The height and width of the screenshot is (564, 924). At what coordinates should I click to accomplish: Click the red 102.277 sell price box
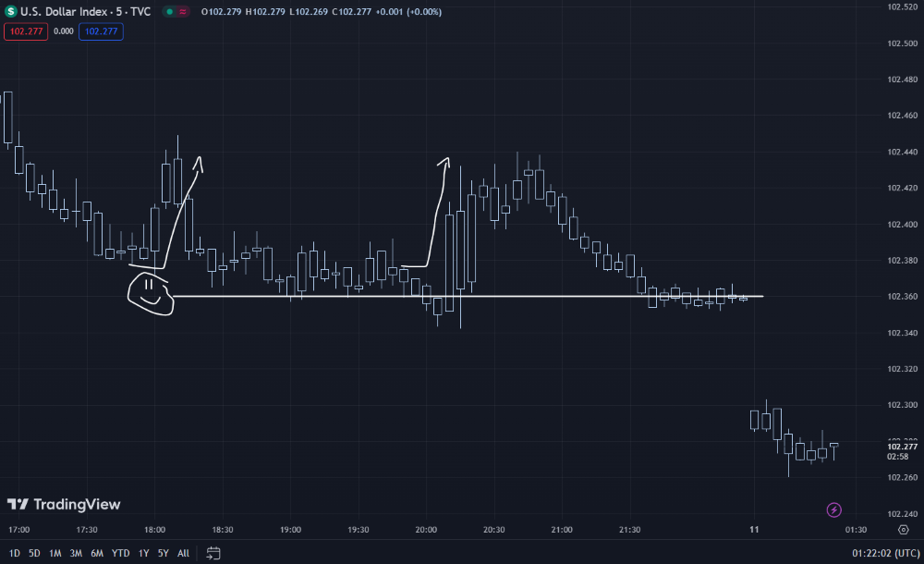[x=26, y=31]
